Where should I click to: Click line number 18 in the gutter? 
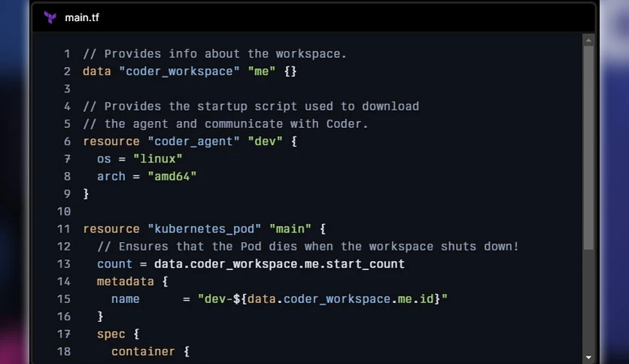coord(64,351)
